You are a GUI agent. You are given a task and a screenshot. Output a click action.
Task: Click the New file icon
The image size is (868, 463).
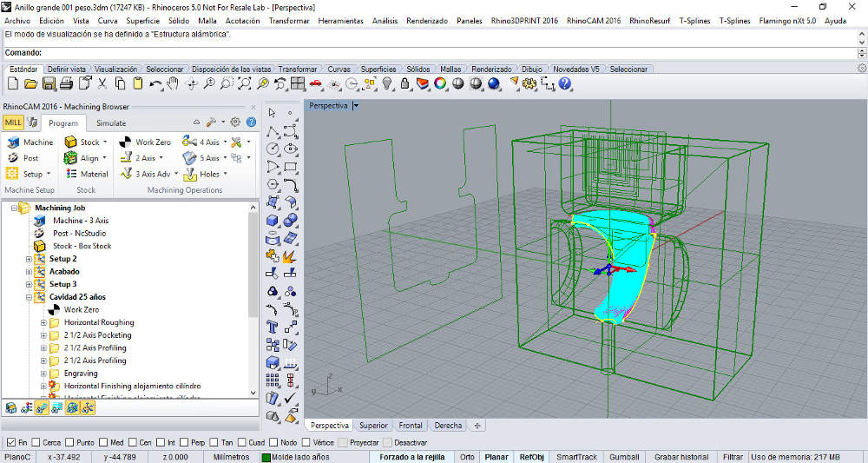pos(13,83)
